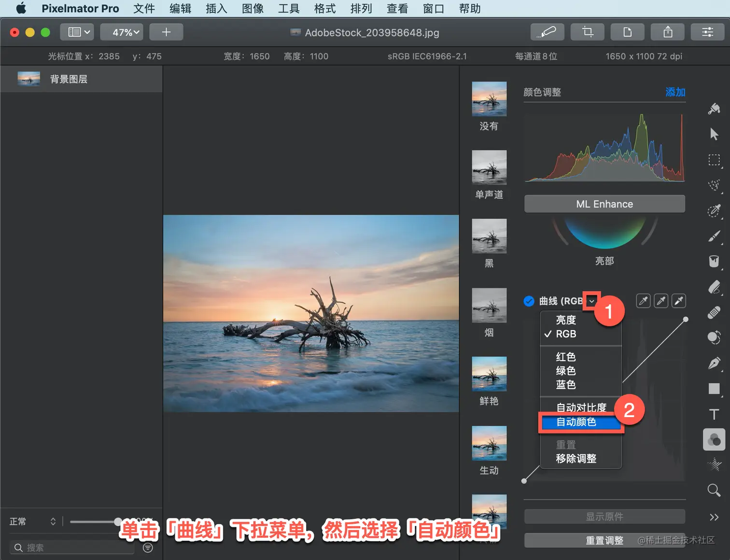The image size is (730, 560).
Task: Open the 曲线 channel dropdown arrow
Action: (x=591, y=301)
